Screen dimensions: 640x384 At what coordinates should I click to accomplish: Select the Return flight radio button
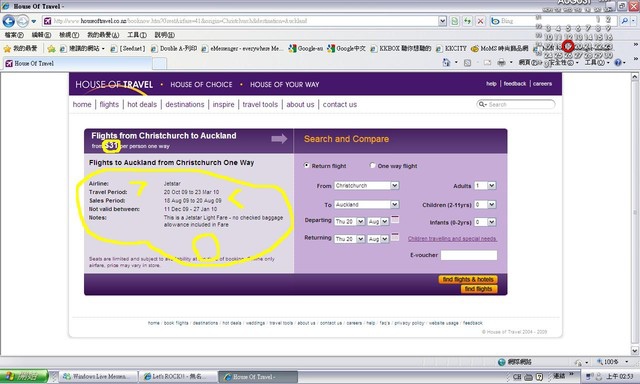[x=307, y=165]
